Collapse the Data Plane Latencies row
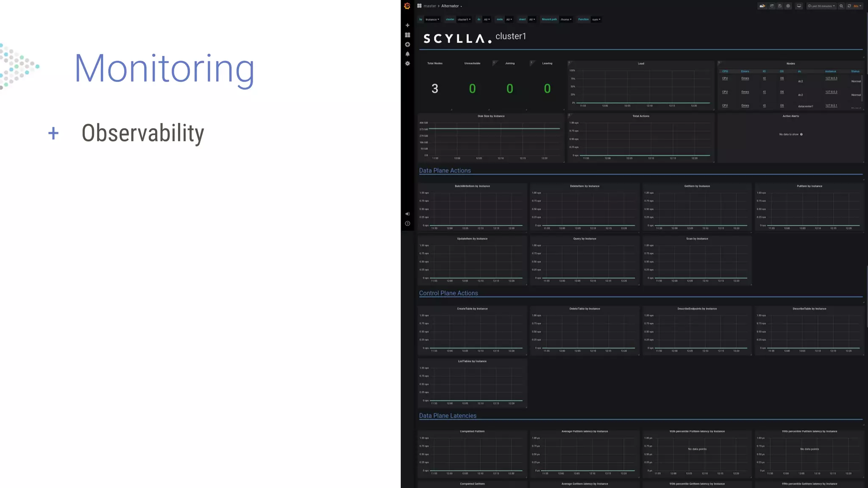Viewport: 868px width, 488px height. pos(448,416)
